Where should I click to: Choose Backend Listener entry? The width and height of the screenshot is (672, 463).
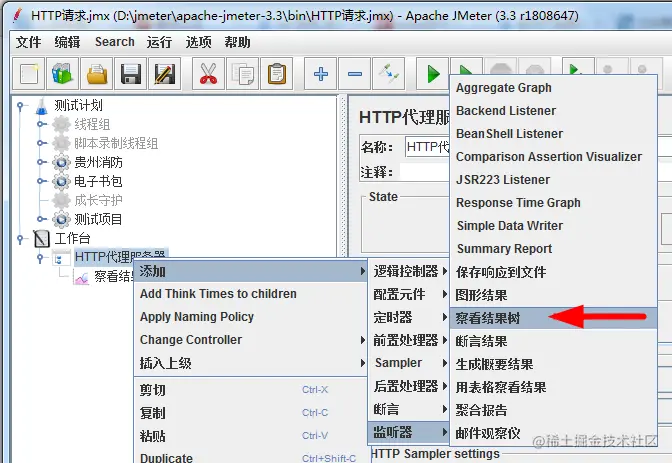click(x=553, y=111)
